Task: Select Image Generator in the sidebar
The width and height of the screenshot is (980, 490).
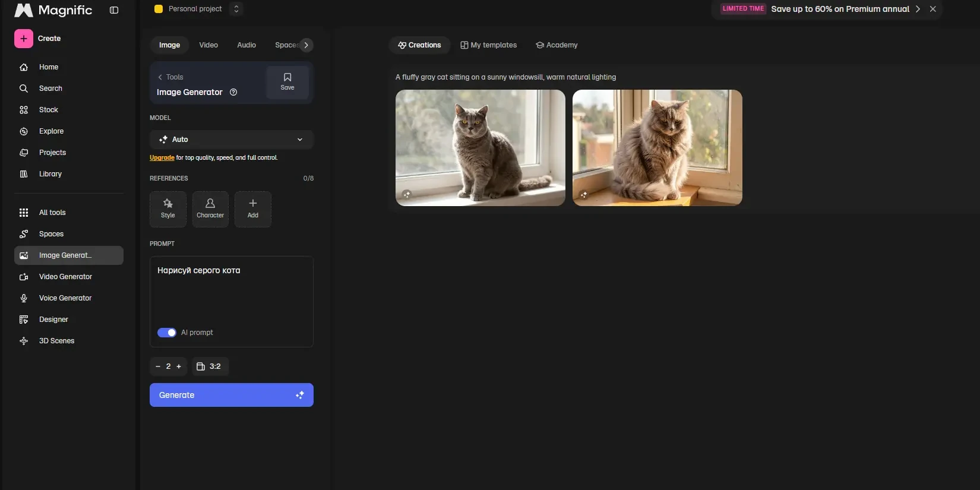Action: point(69,255)
